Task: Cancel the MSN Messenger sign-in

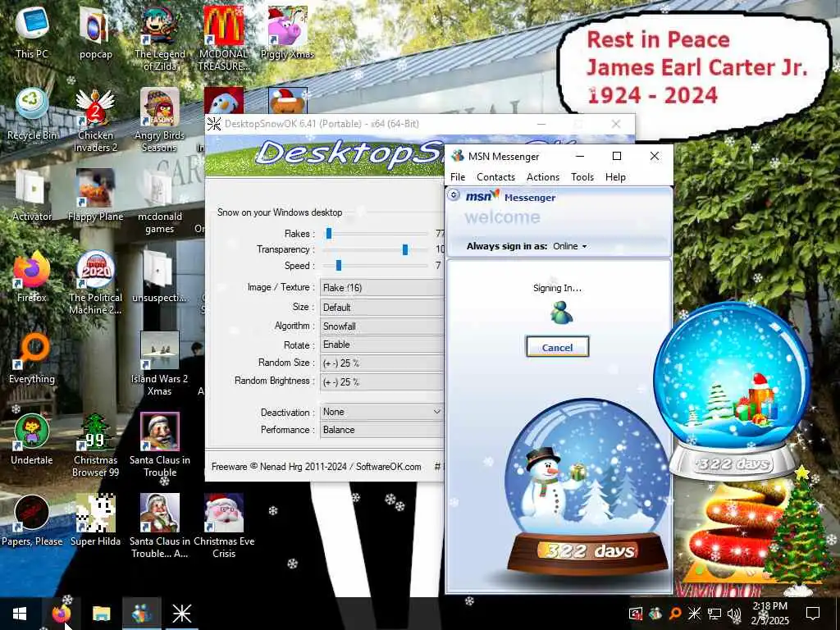Action: pyautogui.click(x=557, y=347)
